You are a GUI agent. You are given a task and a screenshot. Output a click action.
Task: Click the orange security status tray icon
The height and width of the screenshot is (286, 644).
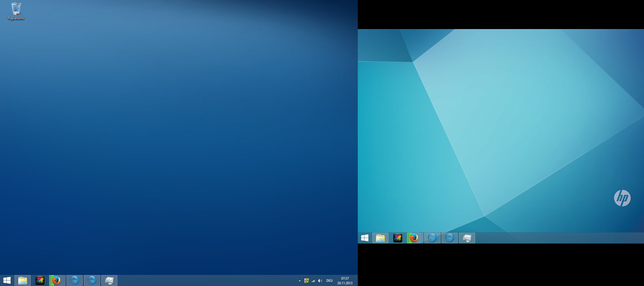[x=307, y=281]
